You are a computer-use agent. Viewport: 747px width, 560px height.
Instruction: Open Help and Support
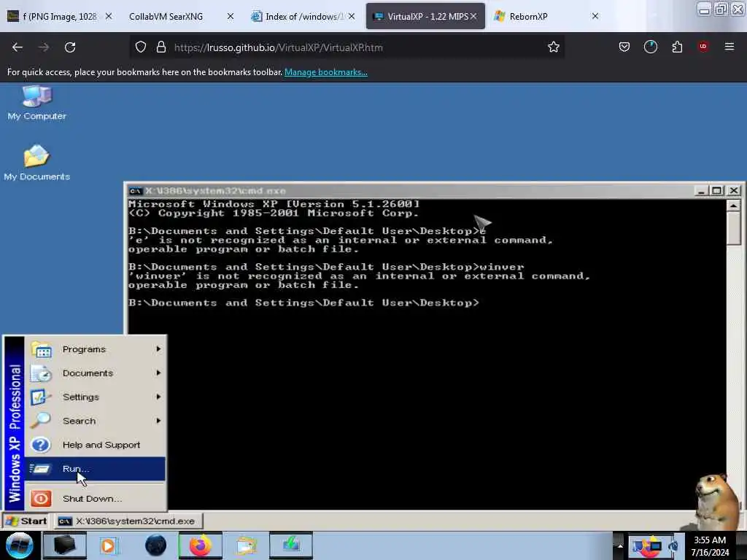tap(96, 445)
